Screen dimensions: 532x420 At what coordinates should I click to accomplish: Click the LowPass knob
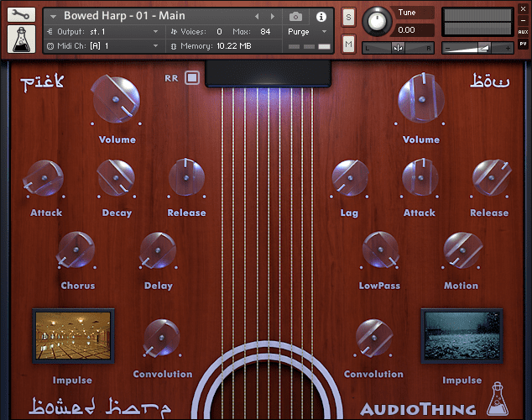380,249
